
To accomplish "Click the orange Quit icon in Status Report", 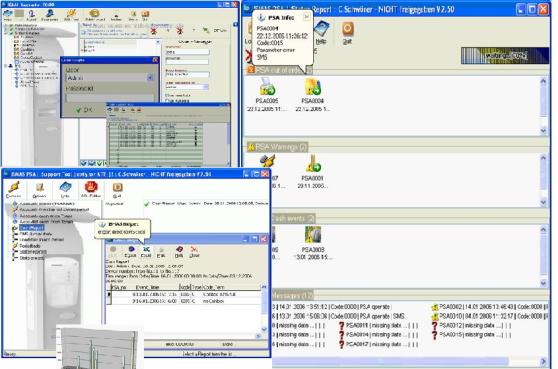I will click(x=347, y=29).
